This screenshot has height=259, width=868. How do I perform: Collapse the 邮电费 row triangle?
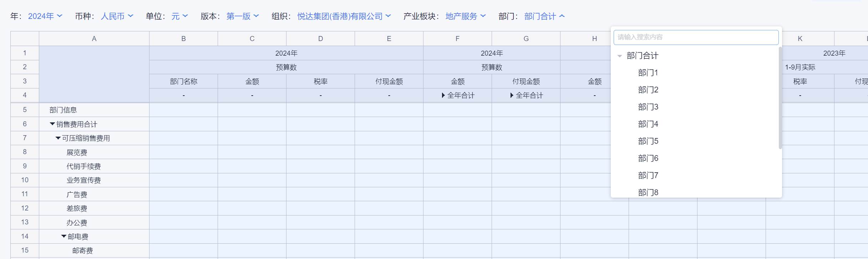[64, 237]
